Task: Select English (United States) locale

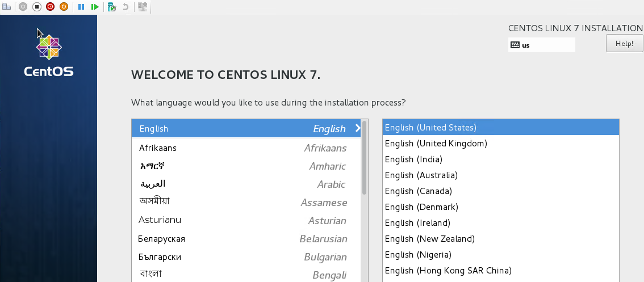Action: 501,127
